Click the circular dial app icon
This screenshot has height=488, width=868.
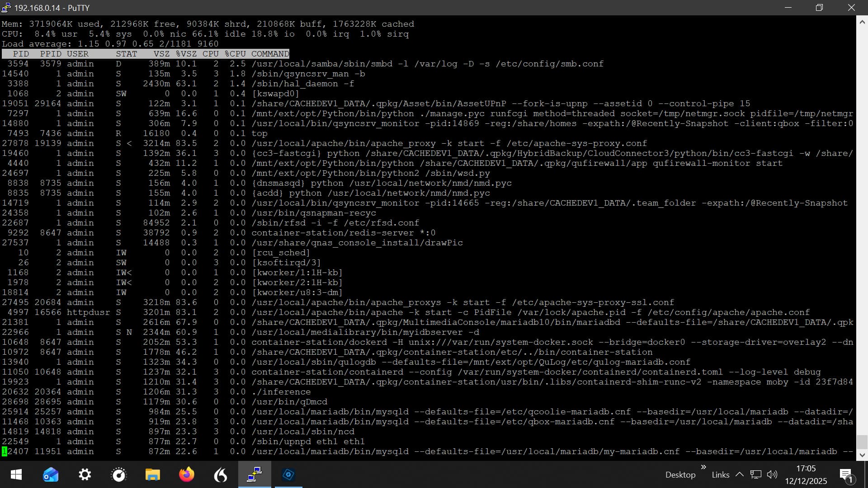tap(118, 474)
